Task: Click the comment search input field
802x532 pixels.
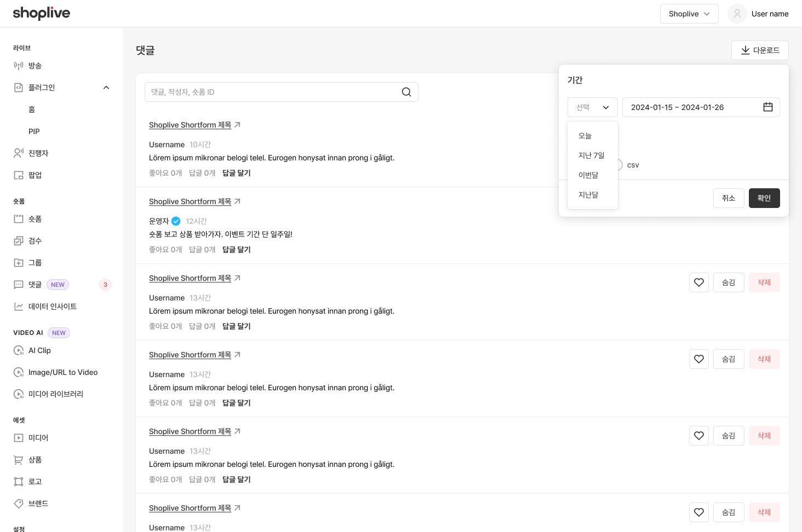Action: [282, 92]
